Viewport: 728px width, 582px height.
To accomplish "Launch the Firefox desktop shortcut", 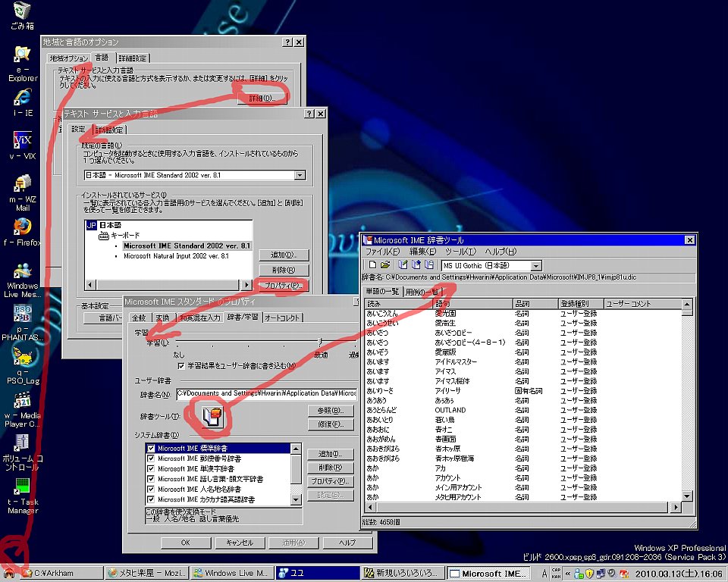I will (22, 232).
